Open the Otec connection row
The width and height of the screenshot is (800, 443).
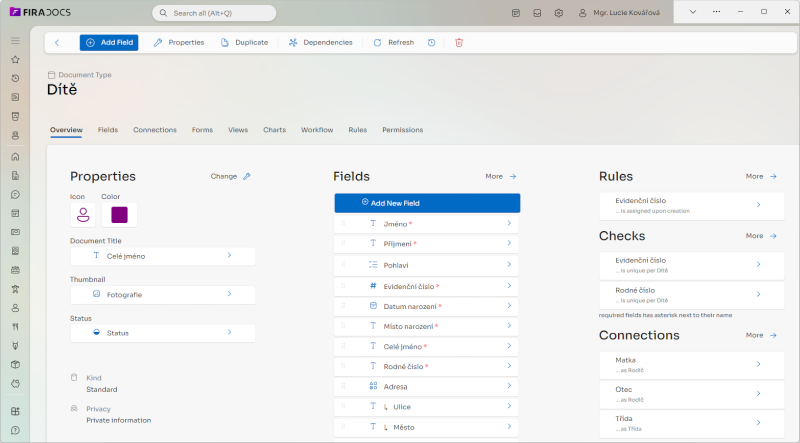pyautogui.click(x=692, y=394)
